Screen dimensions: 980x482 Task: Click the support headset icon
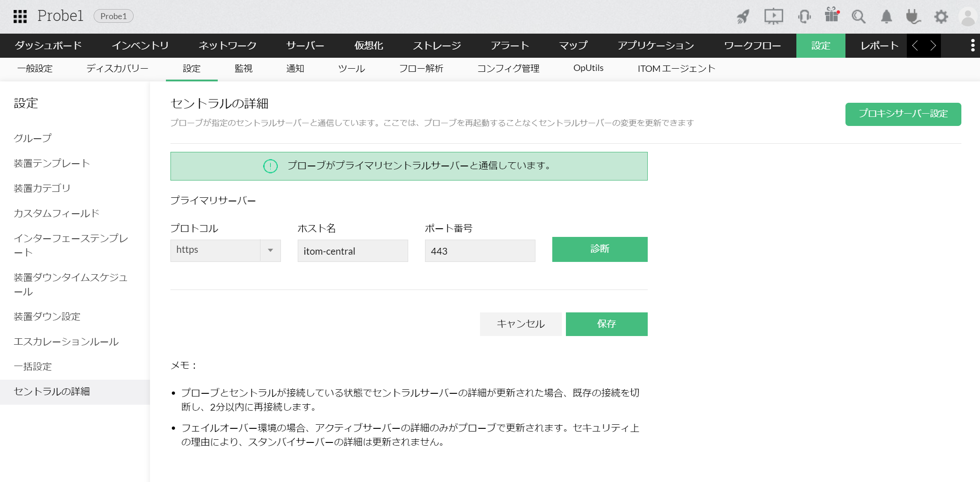pyautogui.click(x=804, y=17)
